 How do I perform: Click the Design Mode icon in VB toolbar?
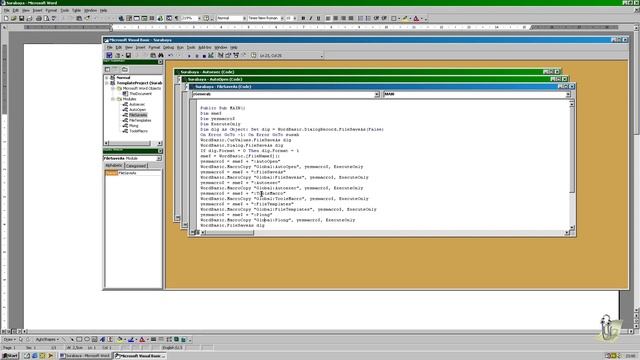pos(211,55)
